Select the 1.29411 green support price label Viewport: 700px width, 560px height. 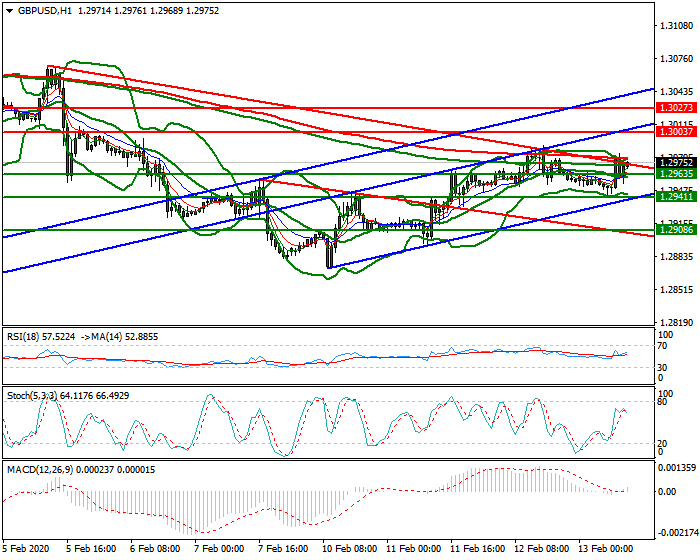[676, 196]
